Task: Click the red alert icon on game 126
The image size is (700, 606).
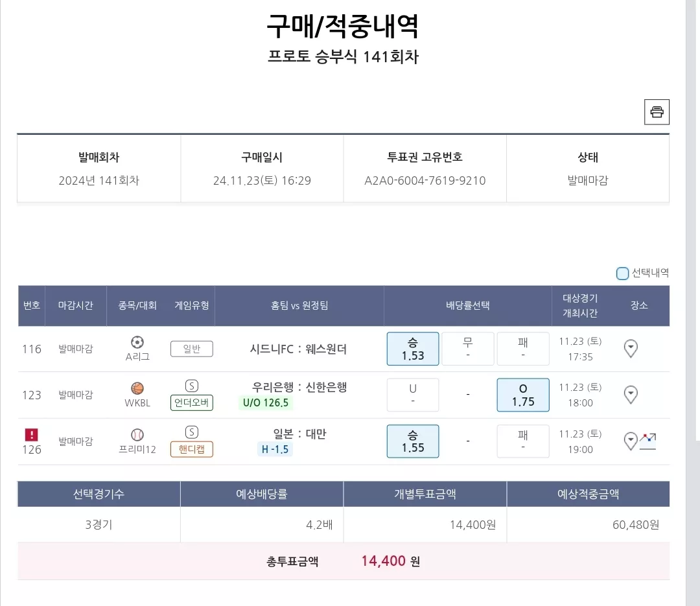Action: [31, 434]
